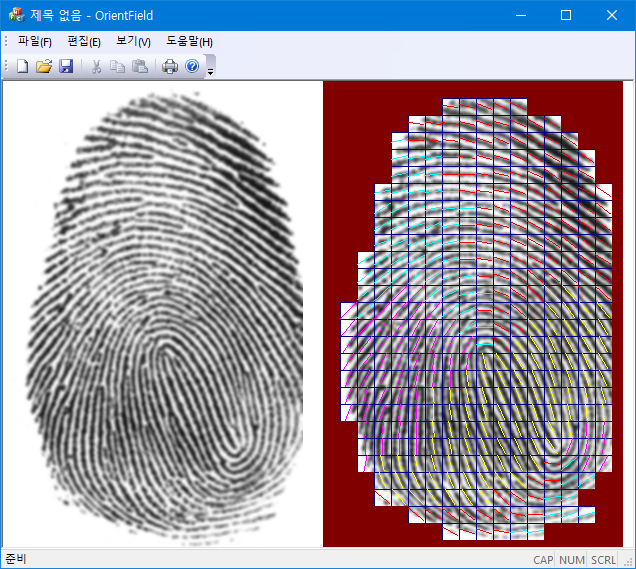The height and width of the screenshot is (569, 636).
Task: Minimize the OrientField window
Action: [521, 15]
